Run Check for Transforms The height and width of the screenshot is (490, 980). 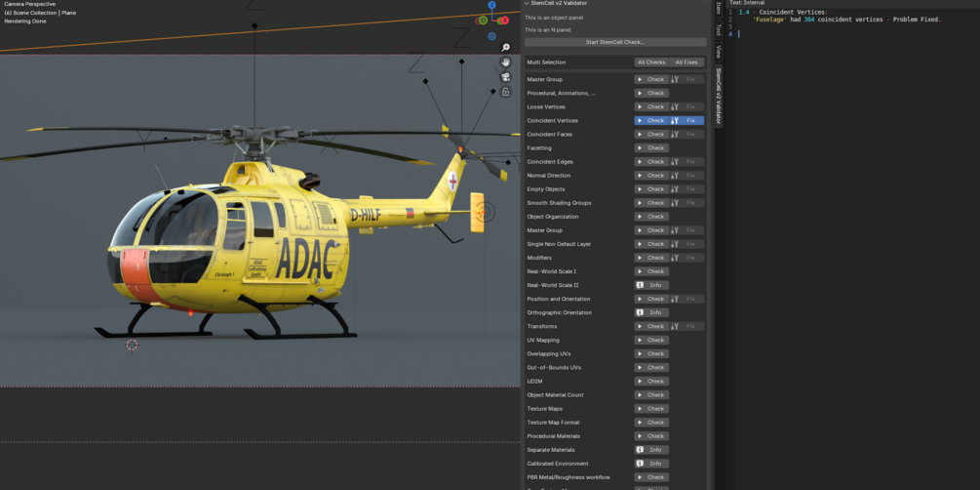tap(651, 327)
